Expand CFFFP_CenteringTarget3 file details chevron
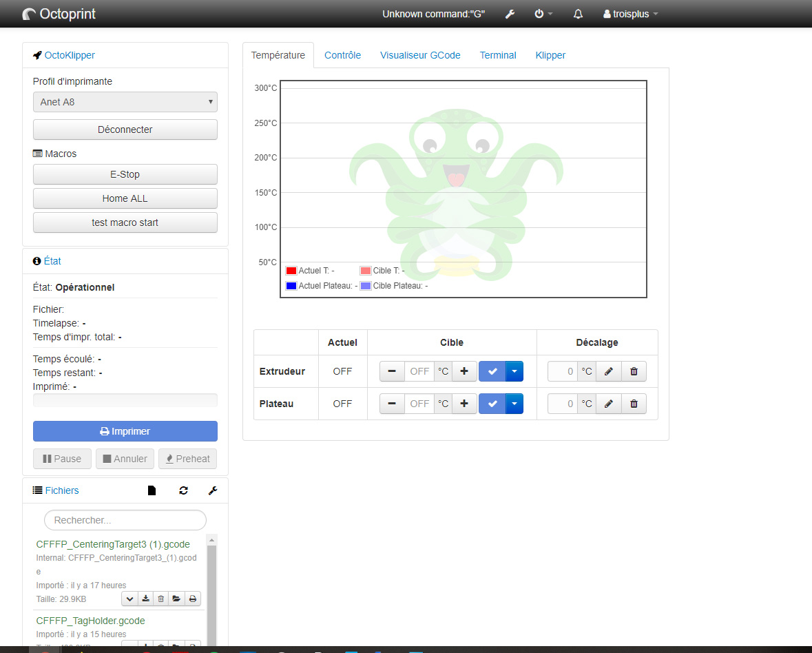812x653 pixels. coord(129,599)
